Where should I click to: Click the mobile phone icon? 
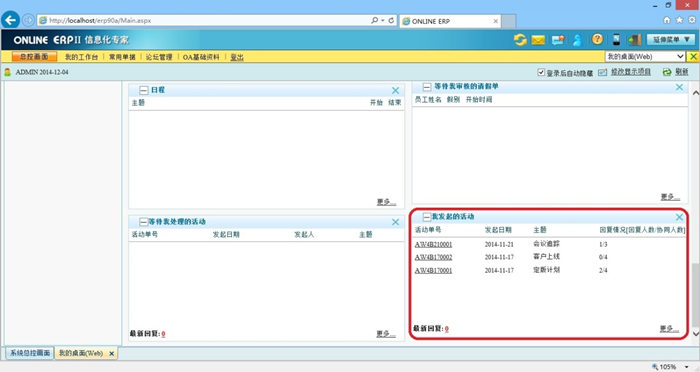(x=616, y=40)
